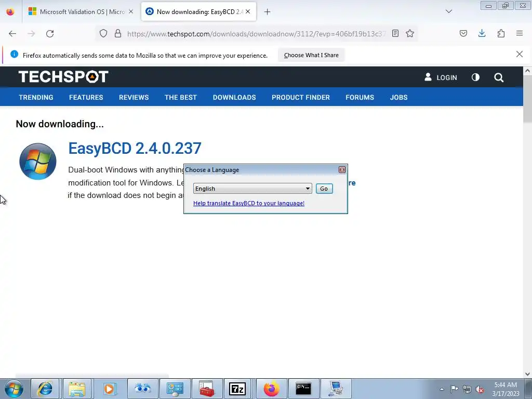Open the Firefox downloads panel
Screen dimensions: 532x399
tap(482, 33)
